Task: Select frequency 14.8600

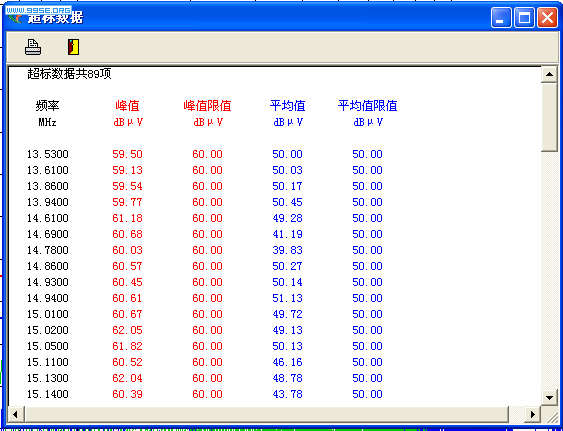Action: tap(48, 266)
